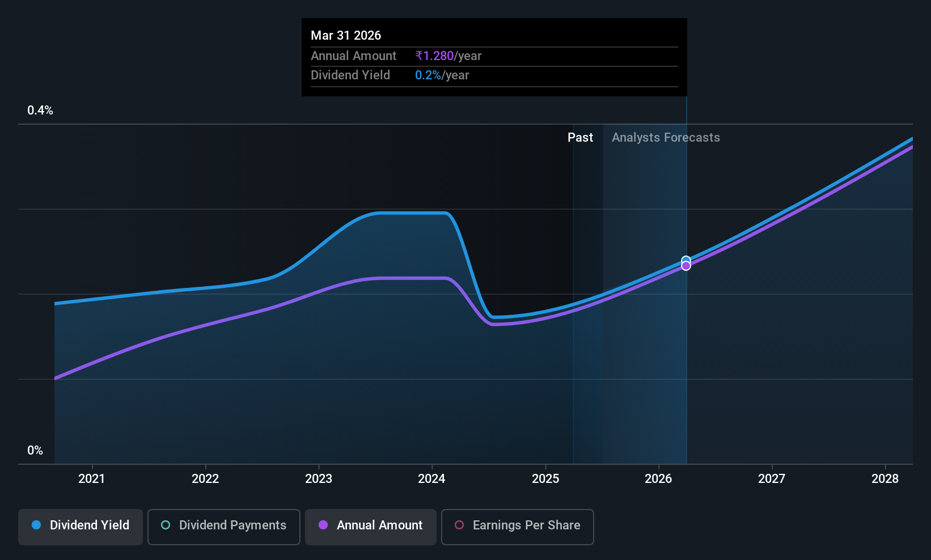Image resolution: width=931 pixels, height=560 pixels.
Task: Toggle the Dividend Yield legend series
Action: [81, 527]
